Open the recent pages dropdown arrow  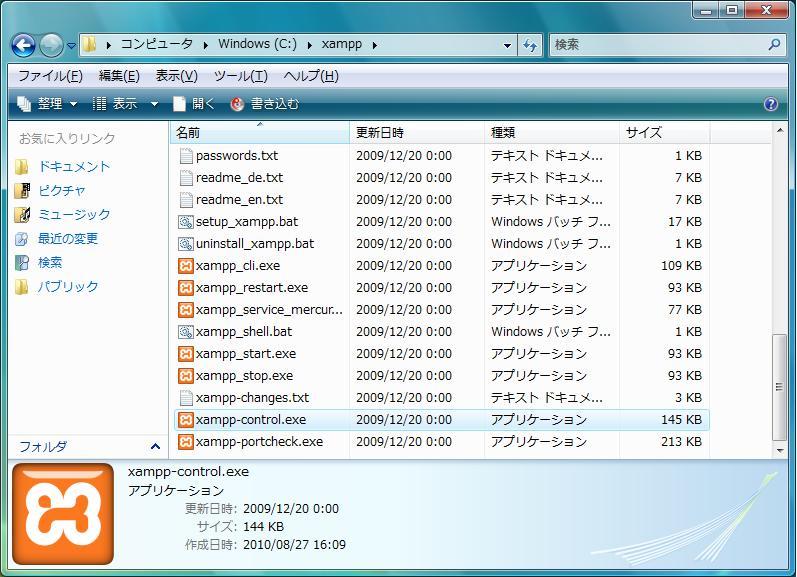[x=72, y=46]
